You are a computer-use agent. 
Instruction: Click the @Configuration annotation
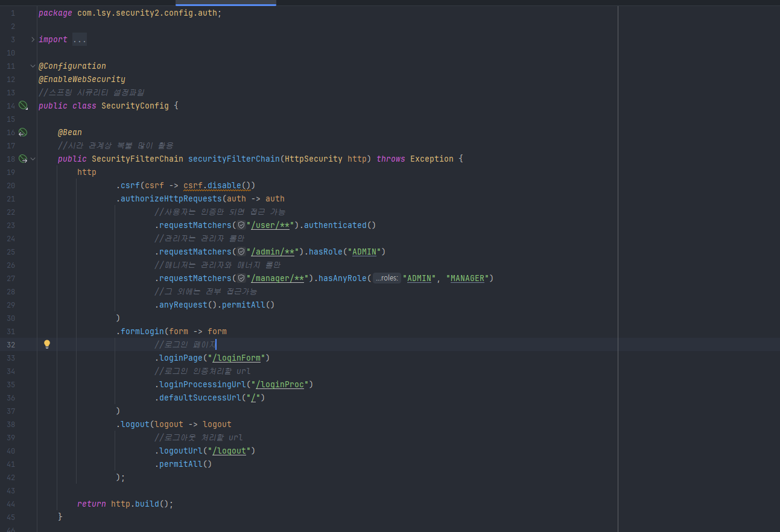click(x=72, y=66)
